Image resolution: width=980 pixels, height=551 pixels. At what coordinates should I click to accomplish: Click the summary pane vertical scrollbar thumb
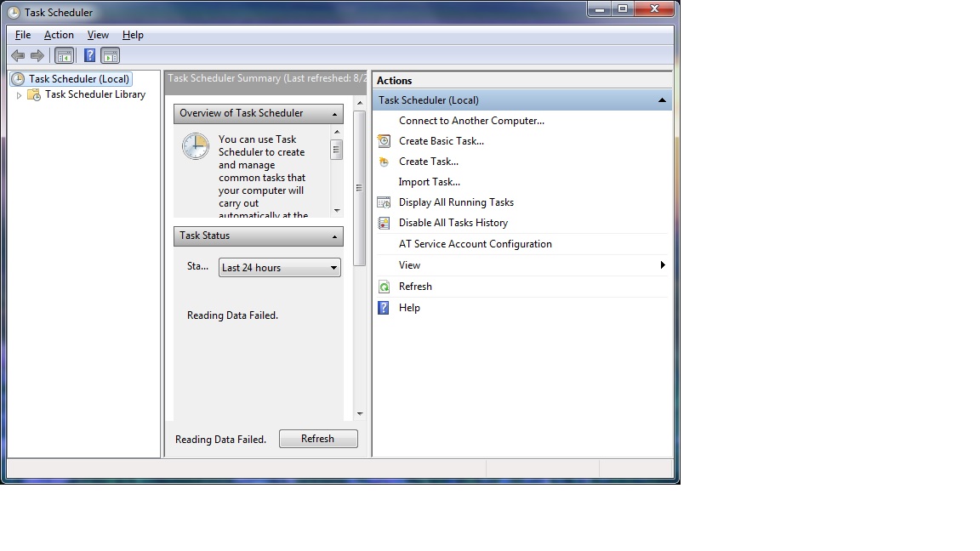click(359, 188)
